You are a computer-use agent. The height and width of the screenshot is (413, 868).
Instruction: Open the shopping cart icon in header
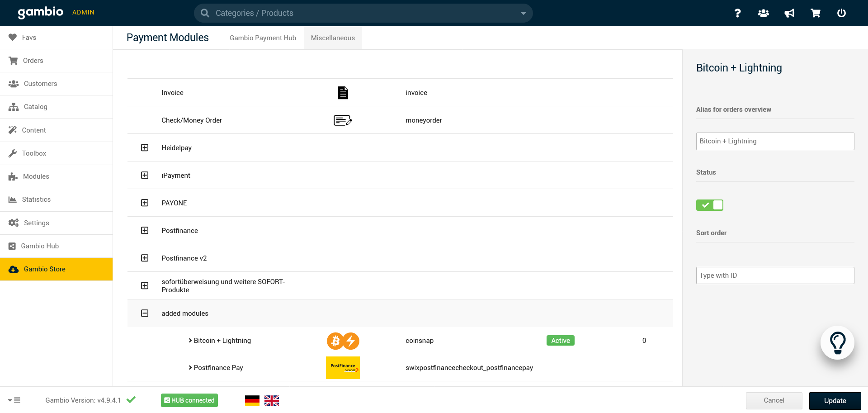[816, 13]
